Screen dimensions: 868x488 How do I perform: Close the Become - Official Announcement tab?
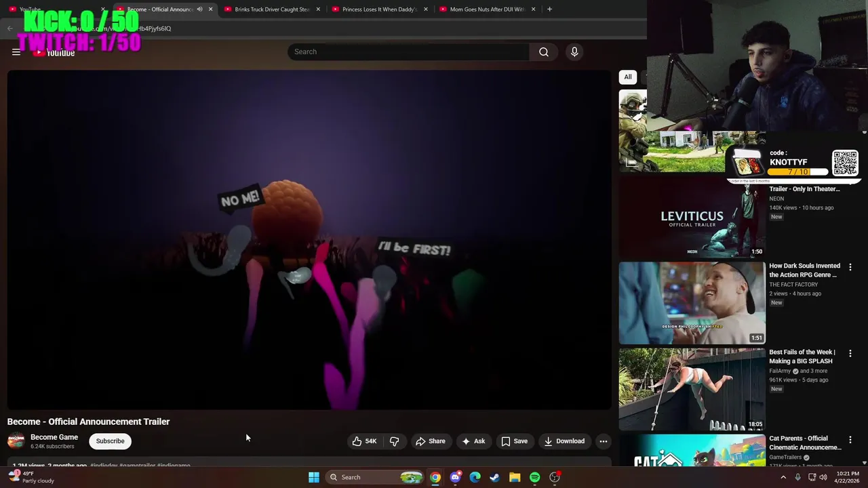tap(210, 9)
